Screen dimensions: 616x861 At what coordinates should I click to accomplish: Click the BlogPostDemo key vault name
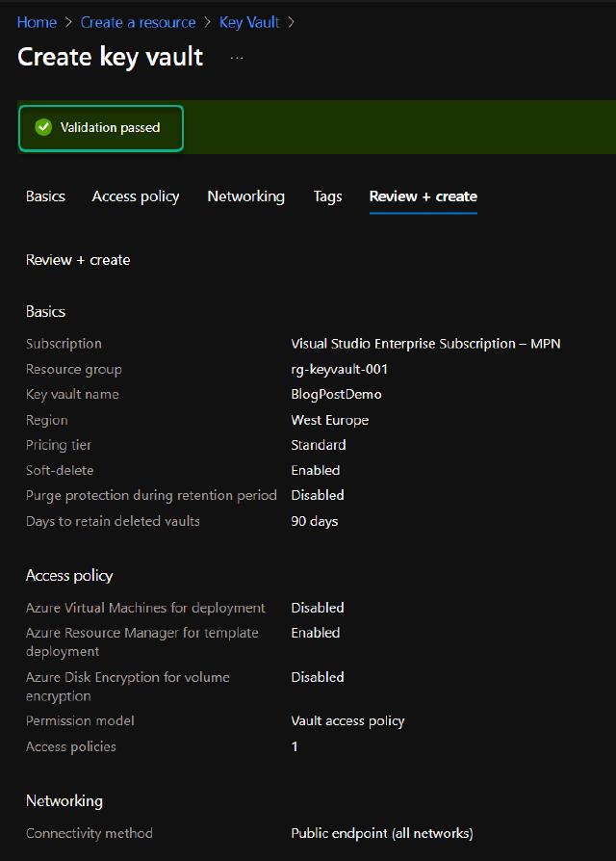coord(336,394)
